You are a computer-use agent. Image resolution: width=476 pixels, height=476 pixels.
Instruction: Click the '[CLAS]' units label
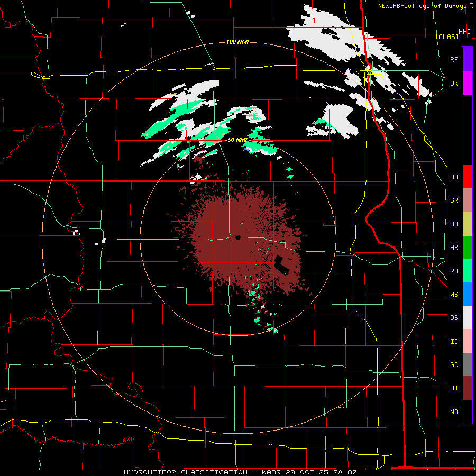(447, 36)
